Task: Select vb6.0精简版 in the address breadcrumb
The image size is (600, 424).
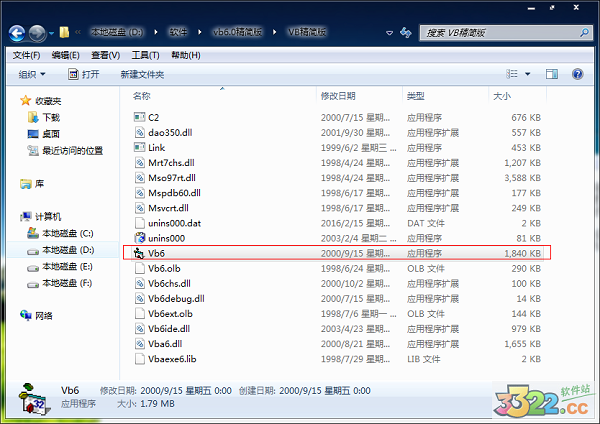Action: (238, 32)
